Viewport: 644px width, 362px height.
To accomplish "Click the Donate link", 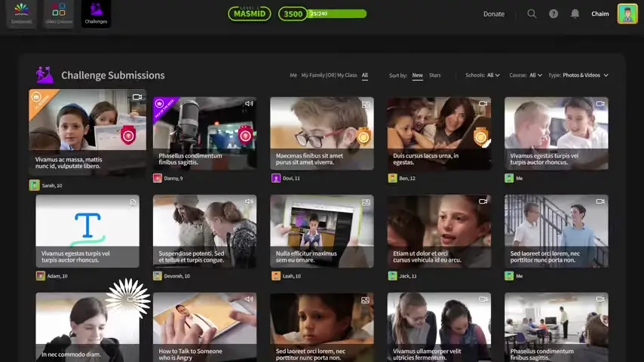I will click(x=494, y=14).
